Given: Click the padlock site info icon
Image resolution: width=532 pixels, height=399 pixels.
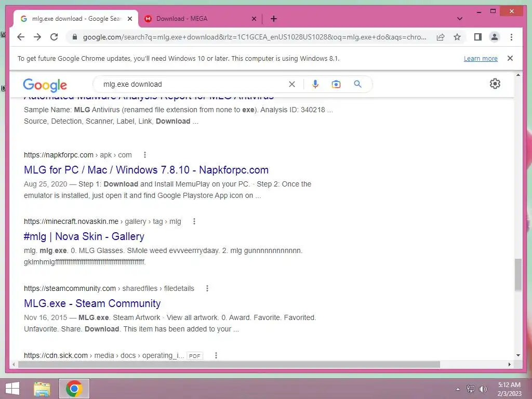Looking at the screenshot, I should click(x=75, y=37).
